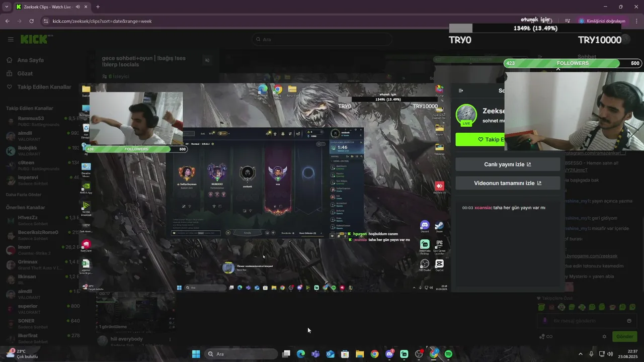Click chat message input field
644x362 pixels.
586,321
